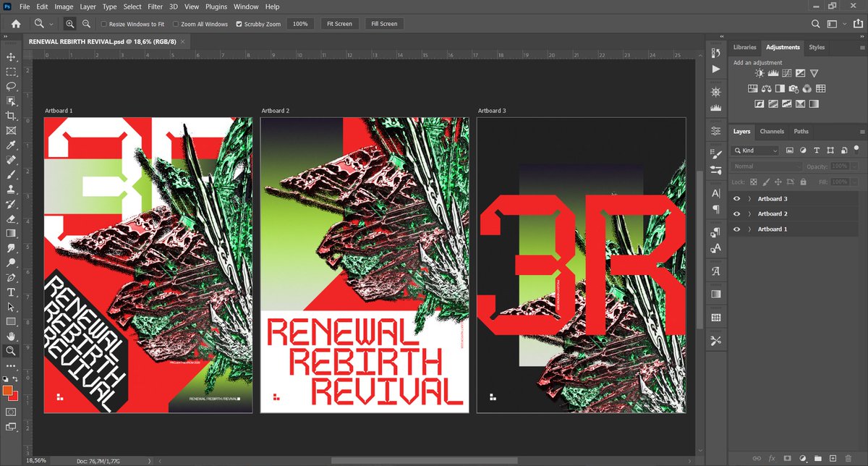Select the Gradient tool
Image resolution: width=868 pixels, height=466 pixels.
[x=11, y=233]
